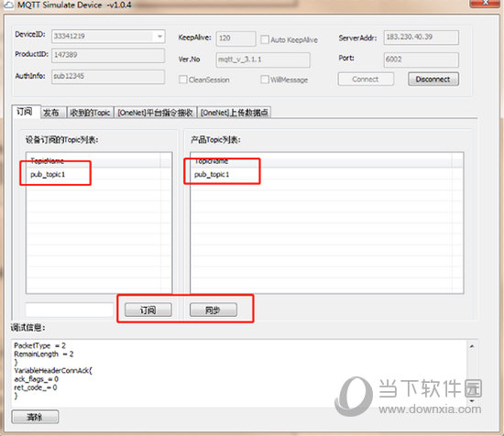The height and width of the screenshot is (436, 504).
Task: Click the 清除 clear button
Action: pos(35,417)
